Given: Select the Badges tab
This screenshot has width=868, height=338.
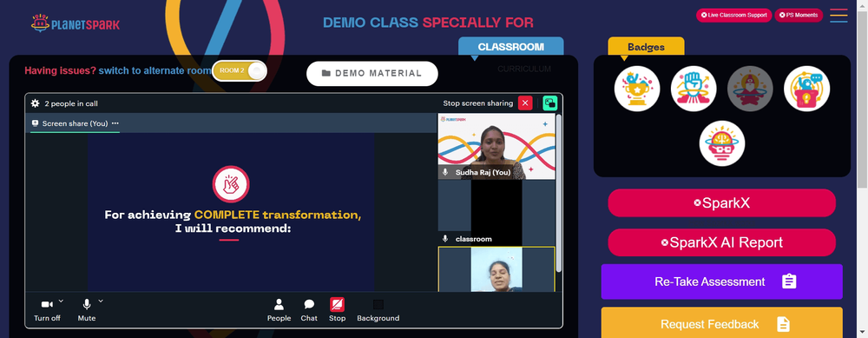Looking at the screenshot, I should [646, 47].
